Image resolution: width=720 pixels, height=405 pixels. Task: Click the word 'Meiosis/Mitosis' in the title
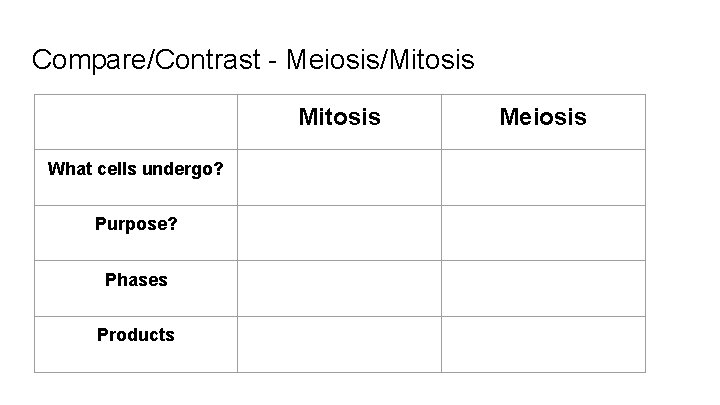380,60
